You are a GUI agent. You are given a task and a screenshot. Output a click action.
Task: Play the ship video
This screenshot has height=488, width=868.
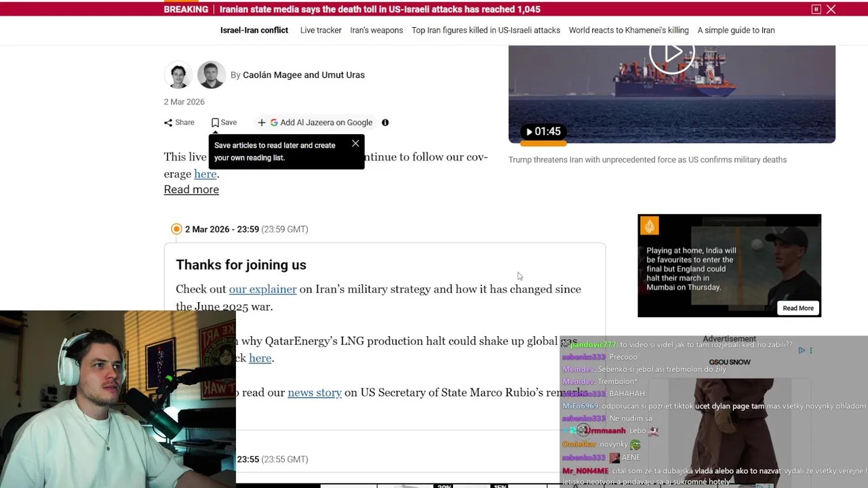[672, 52]
